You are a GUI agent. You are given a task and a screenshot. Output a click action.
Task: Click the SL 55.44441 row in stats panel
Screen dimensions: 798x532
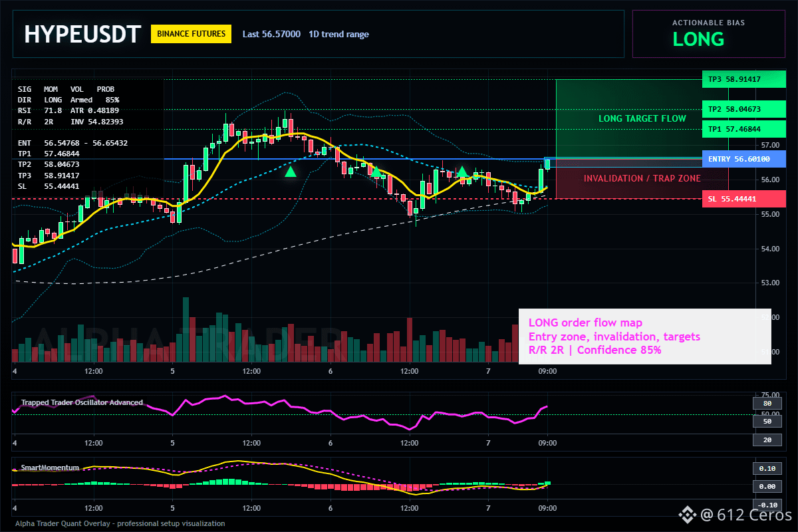pos(49,186)
